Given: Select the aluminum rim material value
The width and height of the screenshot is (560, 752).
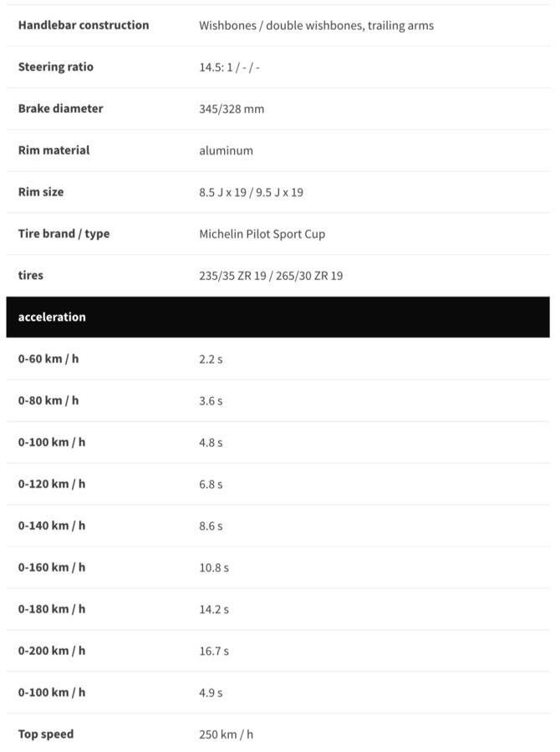Looking at the screenshot, I should [226, 151].
